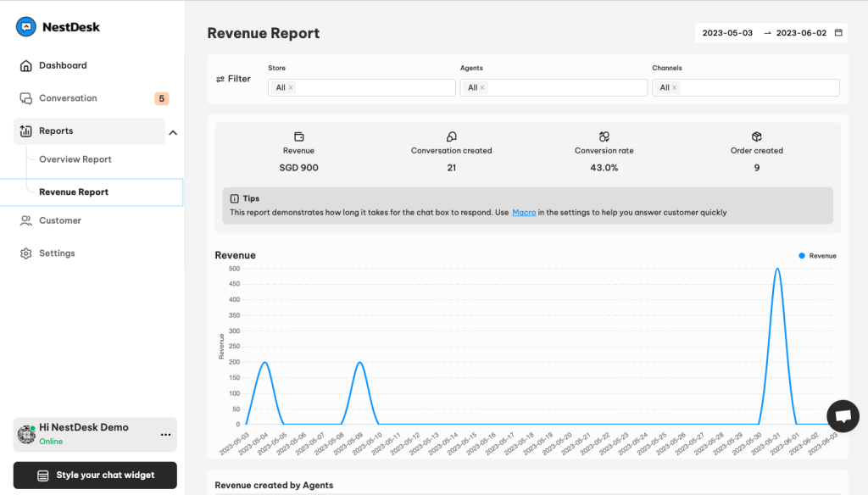The height and width of the screenshot is (495, 868).
Task: Open the Store filter dropdown
Action: click(x=361, y=87)
